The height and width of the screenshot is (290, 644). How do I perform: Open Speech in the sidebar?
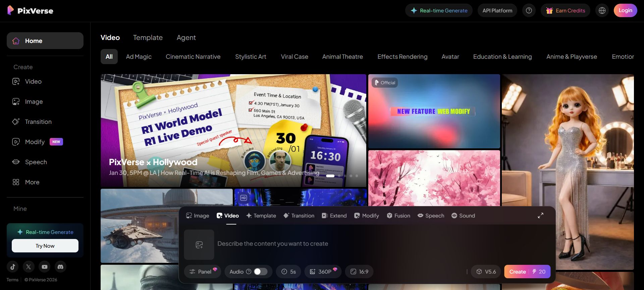click(x=45, y=162)
